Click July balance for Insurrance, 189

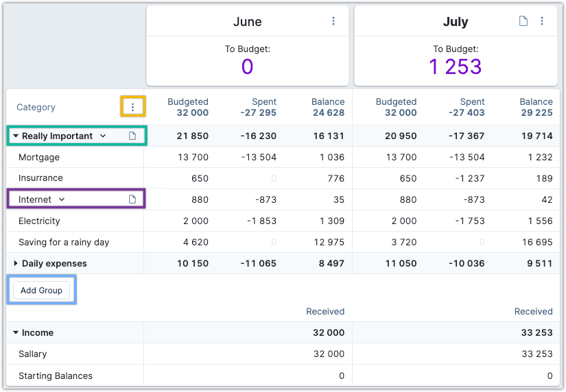point(544,178)
